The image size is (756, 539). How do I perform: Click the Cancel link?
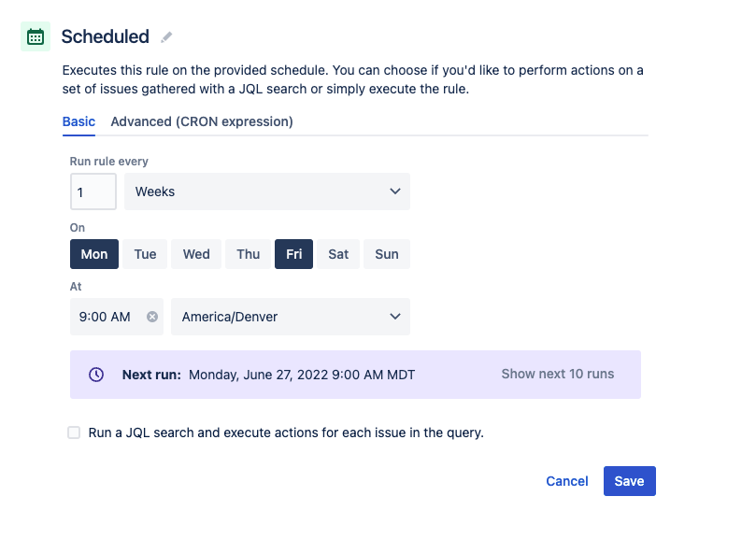pyautogui.click(x=567, y=481)
